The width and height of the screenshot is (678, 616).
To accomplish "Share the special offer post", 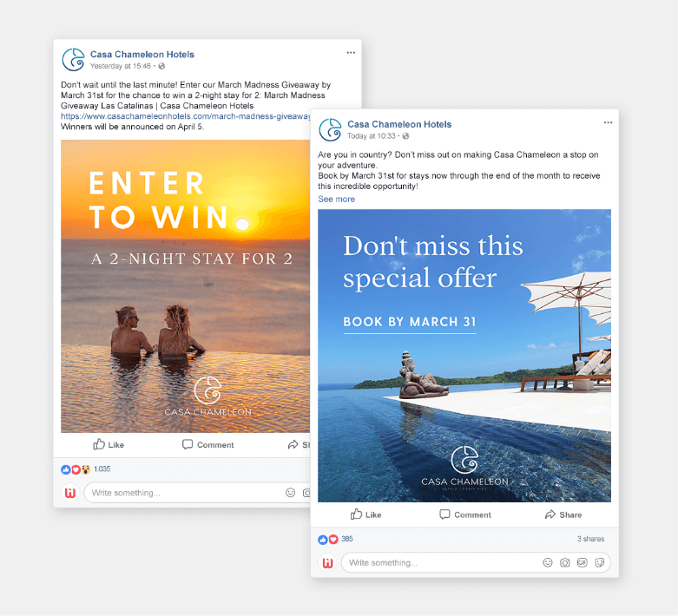I will coord(563,514).
